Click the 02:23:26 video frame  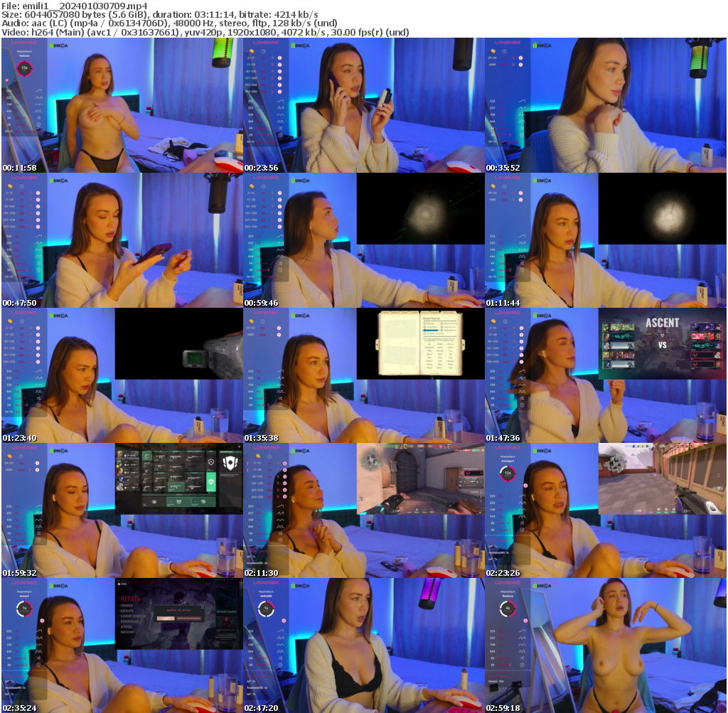pos(606,510)
